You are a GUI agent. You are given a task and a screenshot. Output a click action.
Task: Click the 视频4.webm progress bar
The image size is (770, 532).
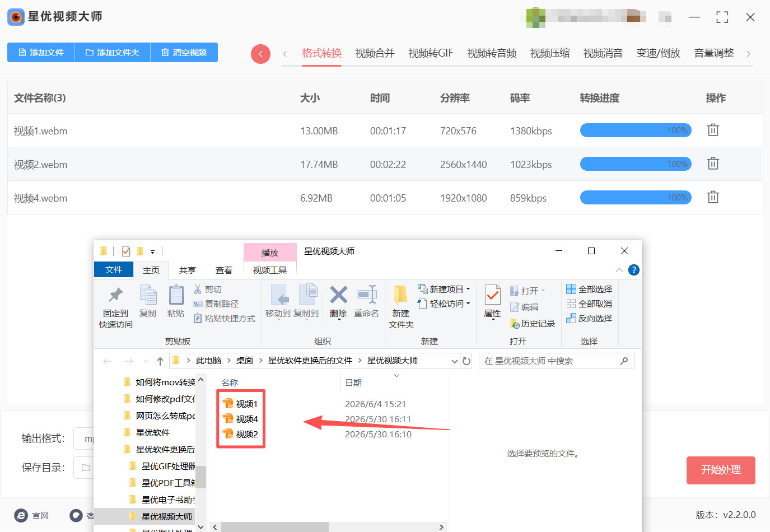(636, 197)
